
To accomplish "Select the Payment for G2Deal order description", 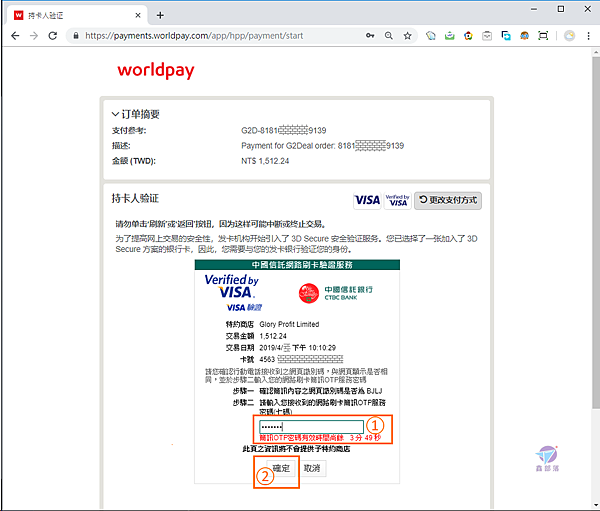I will (x=323, y=146).
